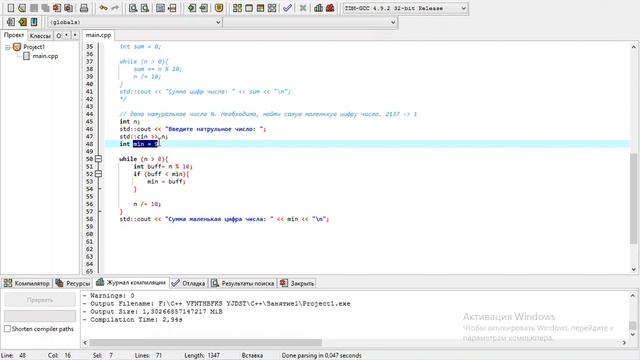The height and width of the screenshot is (360, 640).
Task: Click the compile log scroll right arrow
Action: tap(624, 342)
